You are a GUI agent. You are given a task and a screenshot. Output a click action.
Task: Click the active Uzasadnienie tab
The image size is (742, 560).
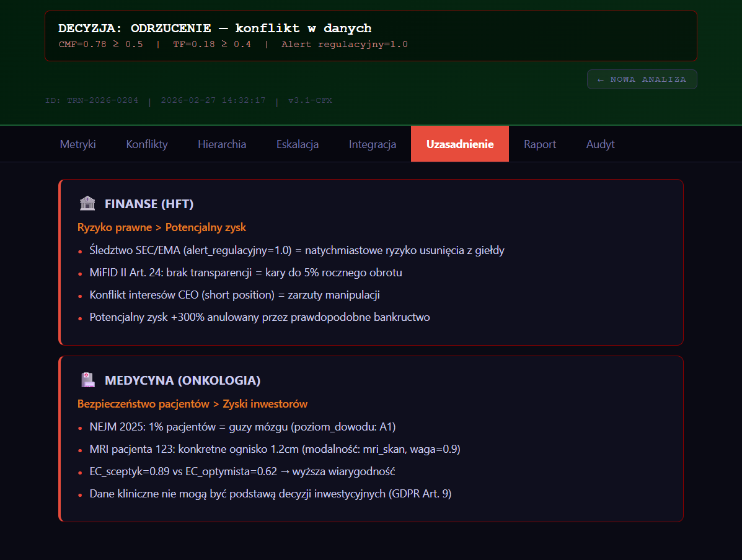(460, 144)
